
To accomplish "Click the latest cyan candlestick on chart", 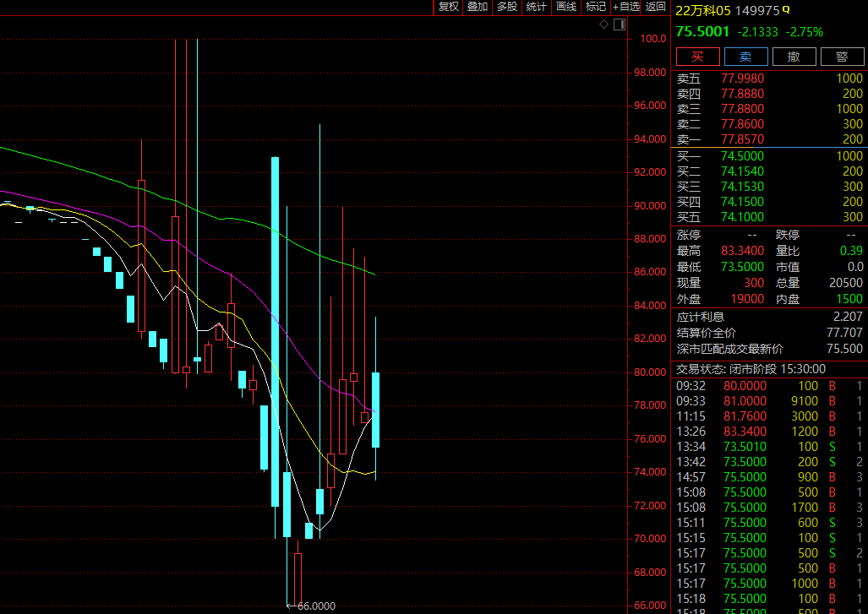I will click(375, 410).
